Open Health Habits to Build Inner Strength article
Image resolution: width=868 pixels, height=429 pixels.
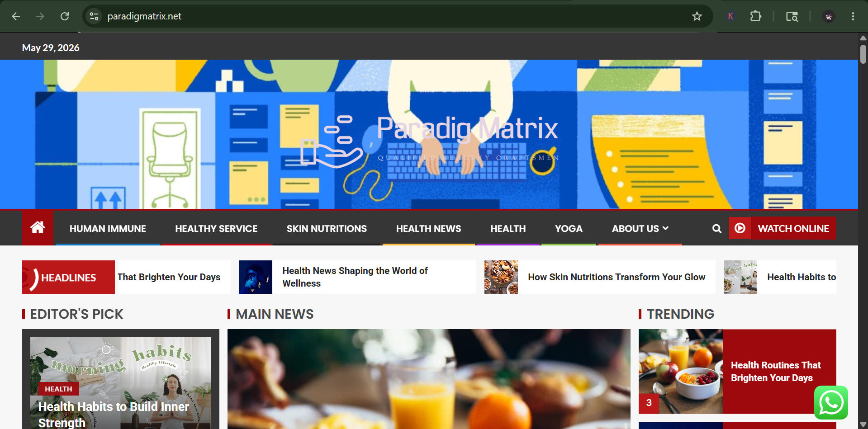(x=114, y=414)
